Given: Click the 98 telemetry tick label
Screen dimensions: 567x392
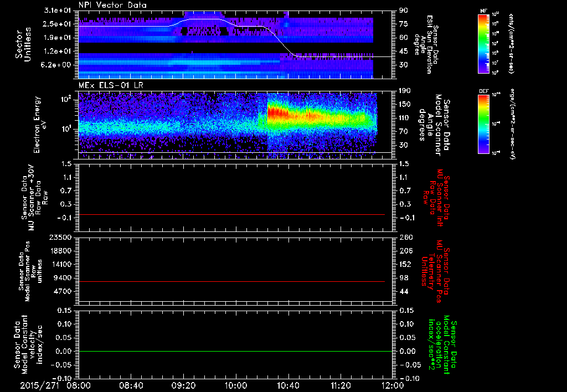Looking at the screenshot, I should click(404, 278).
